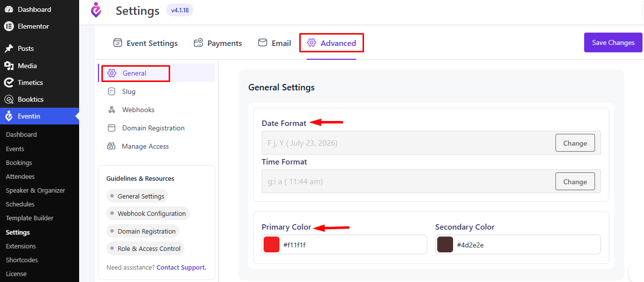644x282 pixels.
Task: Click the Save Changes button
Action: [x=613, y=42]
